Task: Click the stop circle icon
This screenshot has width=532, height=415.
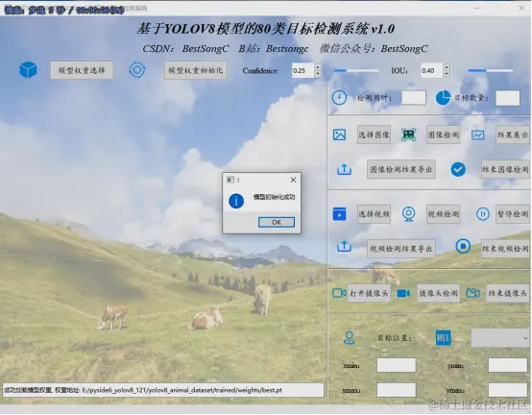Action: tap(463, 246)
